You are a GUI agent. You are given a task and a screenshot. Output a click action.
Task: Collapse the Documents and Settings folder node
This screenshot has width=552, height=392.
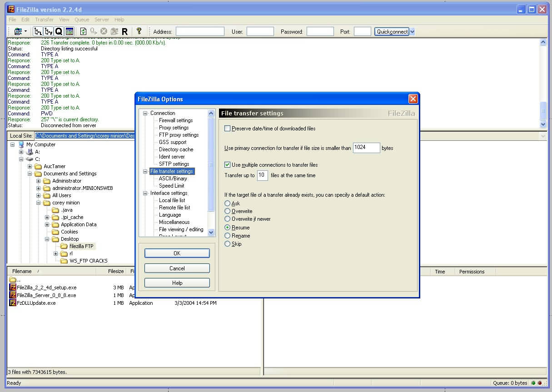pos(30,174)
